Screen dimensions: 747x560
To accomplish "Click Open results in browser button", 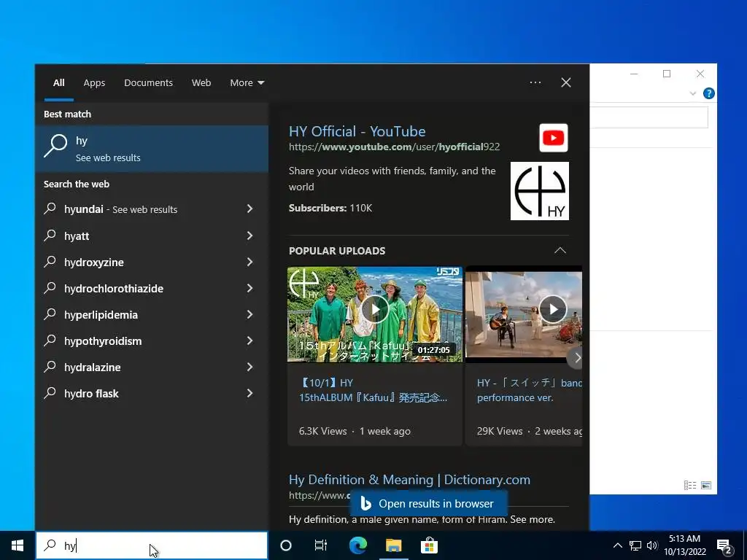I will click(429, 503).
